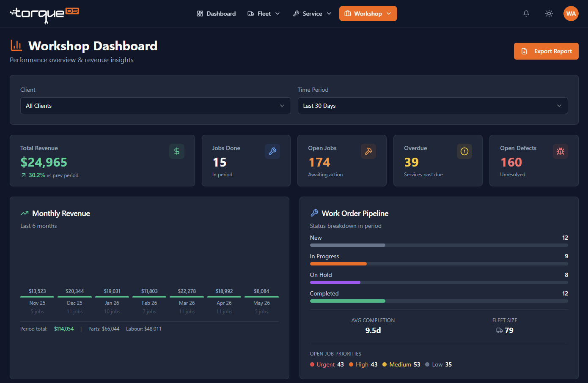588x383 pixels.
Task: Open the WA user avatar menu
Action: coord(571,14)
